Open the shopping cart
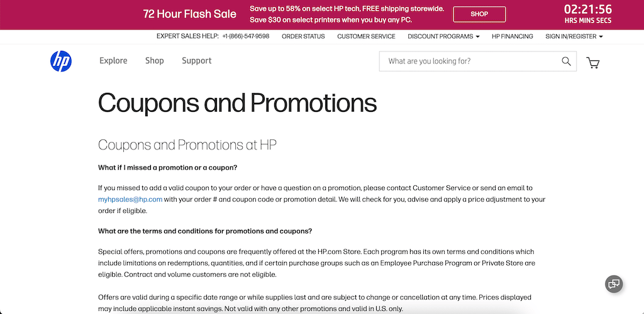644x314 pixels. [592, 62]
